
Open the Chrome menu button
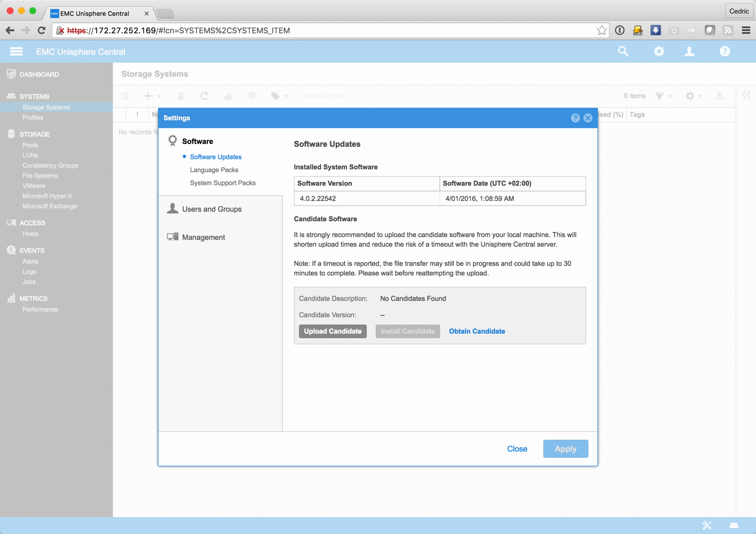tap(746, 30)
